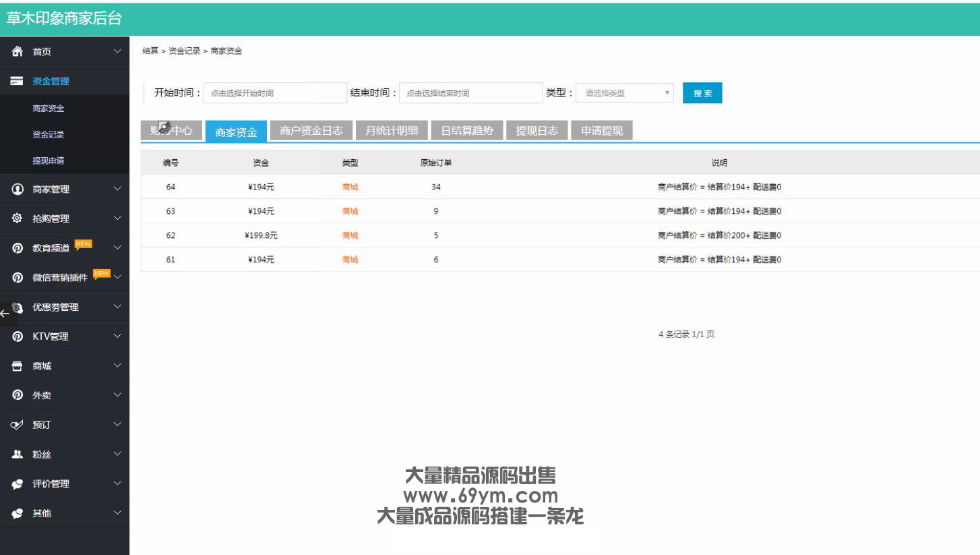Click the home icon beside 首页
This screenshot has height=555, width=980.
click(18, 52)
